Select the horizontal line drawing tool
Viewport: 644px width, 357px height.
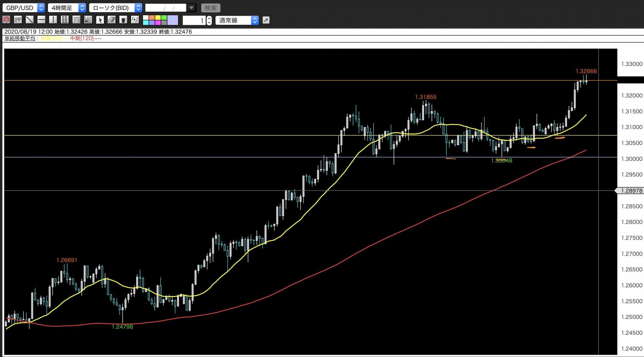41,20
